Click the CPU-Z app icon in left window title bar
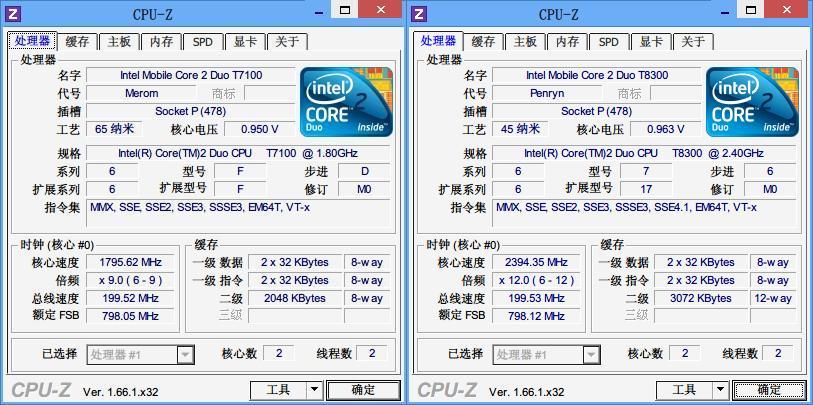 (x=12, y=13)
